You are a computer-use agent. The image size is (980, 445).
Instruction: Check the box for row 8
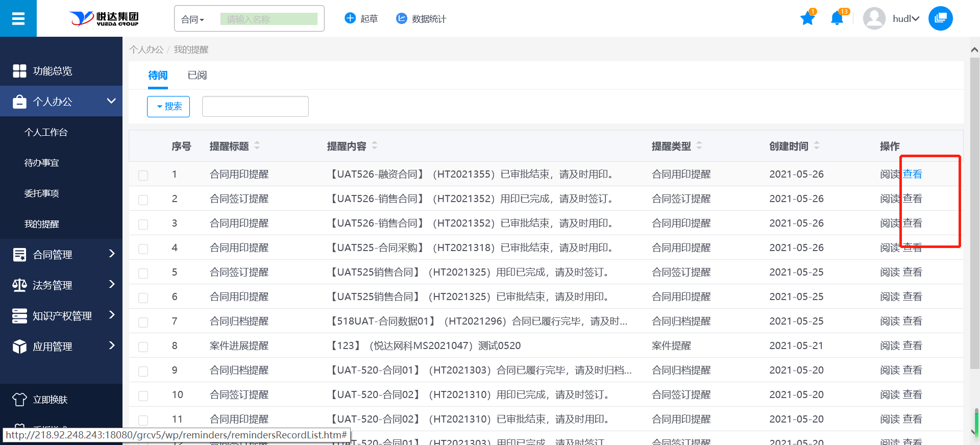pos(143,347)
